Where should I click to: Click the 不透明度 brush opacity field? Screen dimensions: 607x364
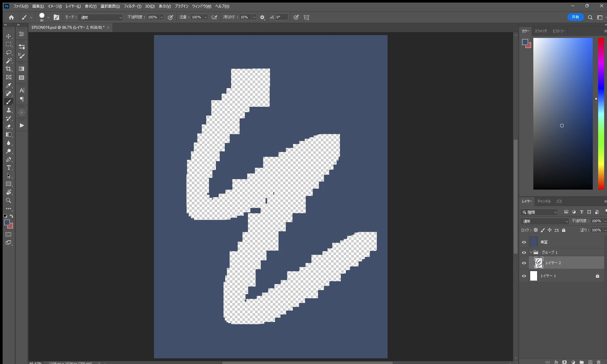(153, 17)
